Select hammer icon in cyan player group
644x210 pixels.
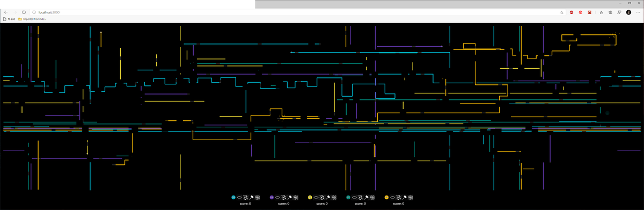(x=251, y=198)
